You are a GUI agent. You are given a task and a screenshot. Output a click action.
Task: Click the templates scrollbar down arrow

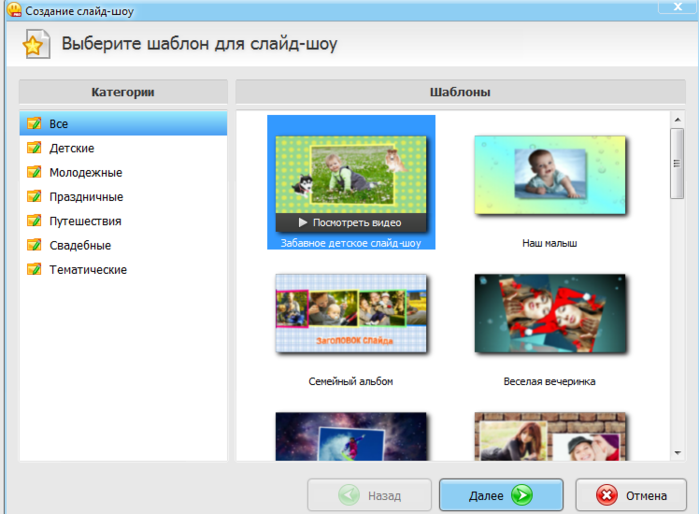click(x=677, y=453)
